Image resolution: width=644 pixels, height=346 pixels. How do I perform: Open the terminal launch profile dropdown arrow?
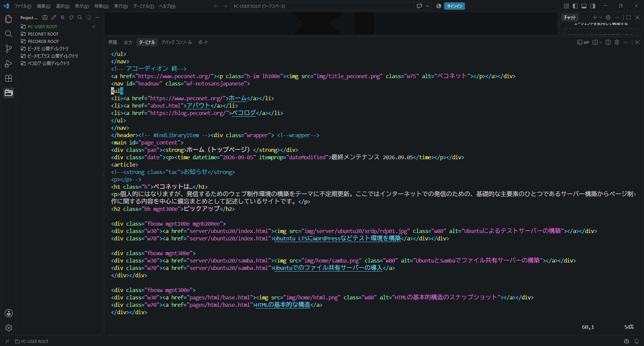coord(600,42)
